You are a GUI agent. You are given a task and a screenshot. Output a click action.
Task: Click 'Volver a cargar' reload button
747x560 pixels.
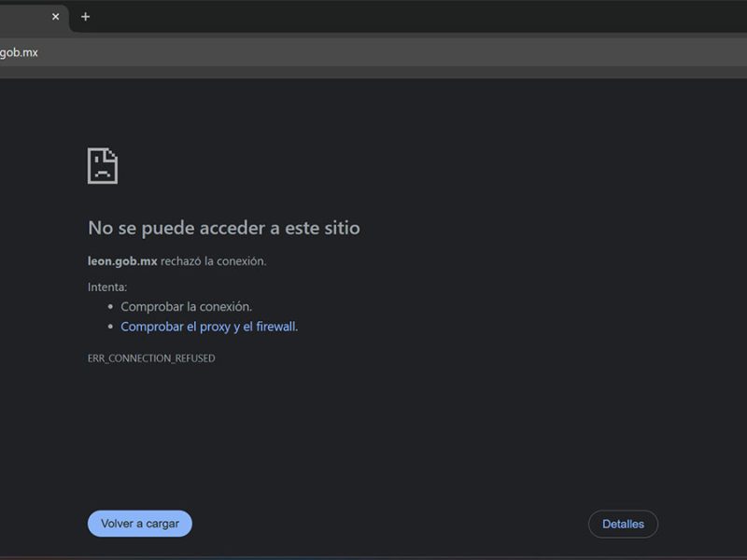pyautogui.click(x=139, y=524)
